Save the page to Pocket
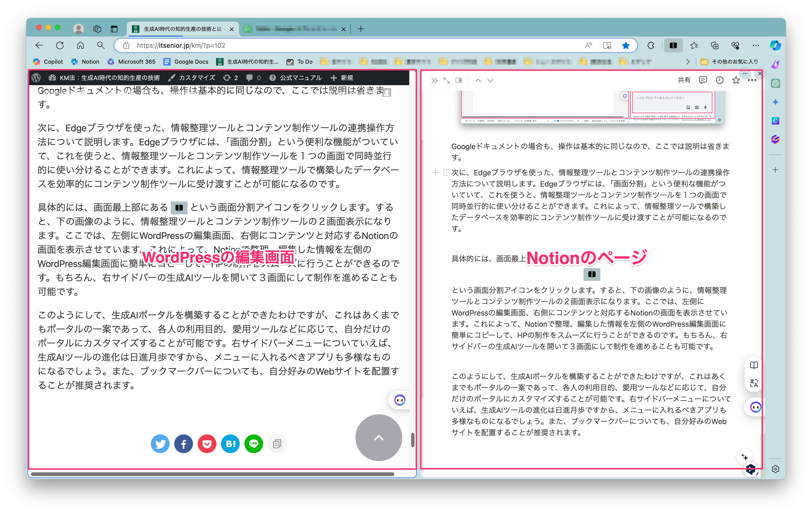Viewport: 812px width, 514px height. pyautogui.click(x=207, y=444)
